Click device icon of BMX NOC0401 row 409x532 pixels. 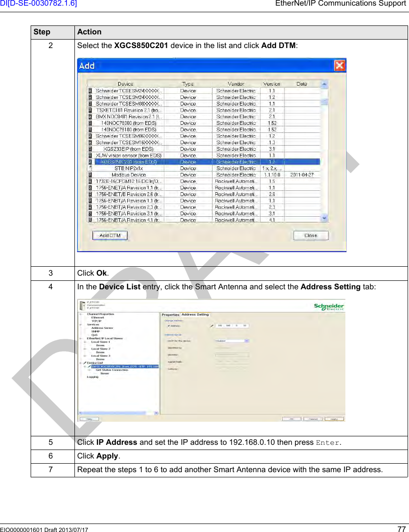click(x=90, y=117)
